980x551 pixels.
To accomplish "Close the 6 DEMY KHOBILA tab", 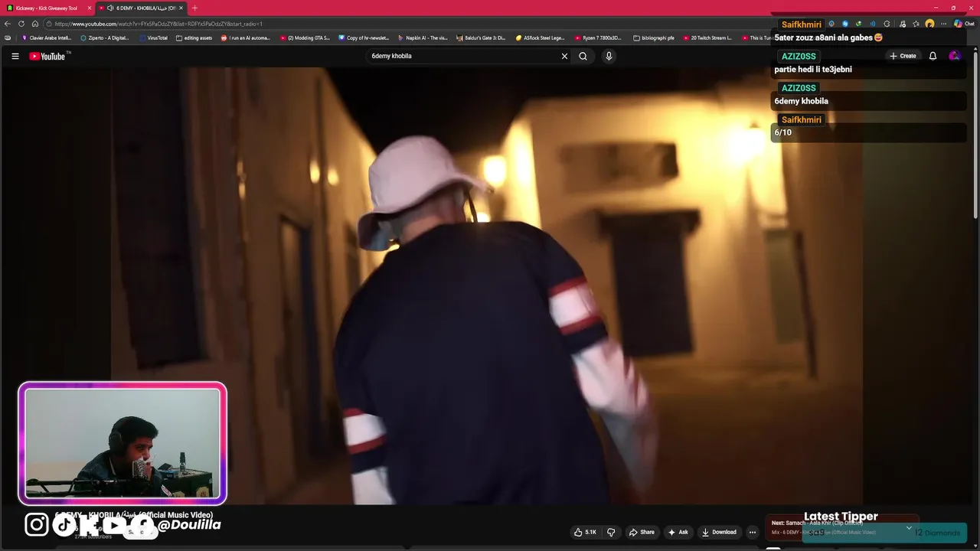I will coord(181,8).
